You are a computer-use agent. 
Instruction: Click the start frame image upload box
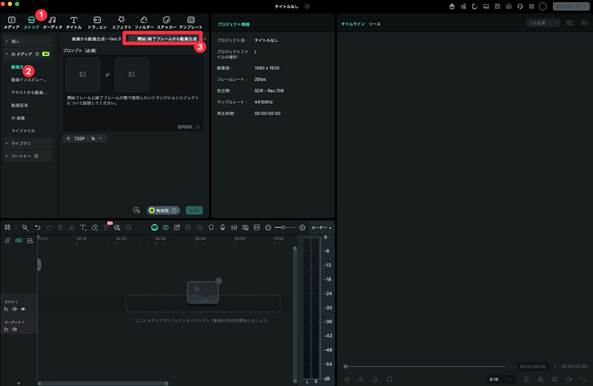point(83,75)
